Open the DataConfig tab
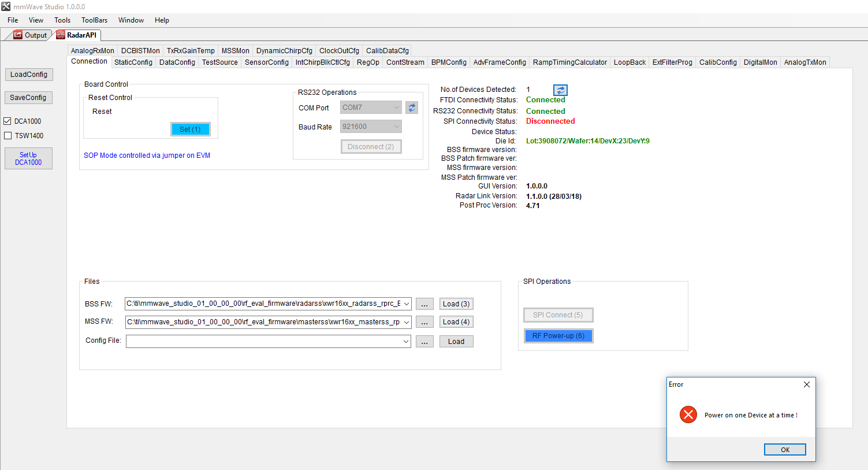The height and width of the screenshot is (470, 868). point(177,62)
